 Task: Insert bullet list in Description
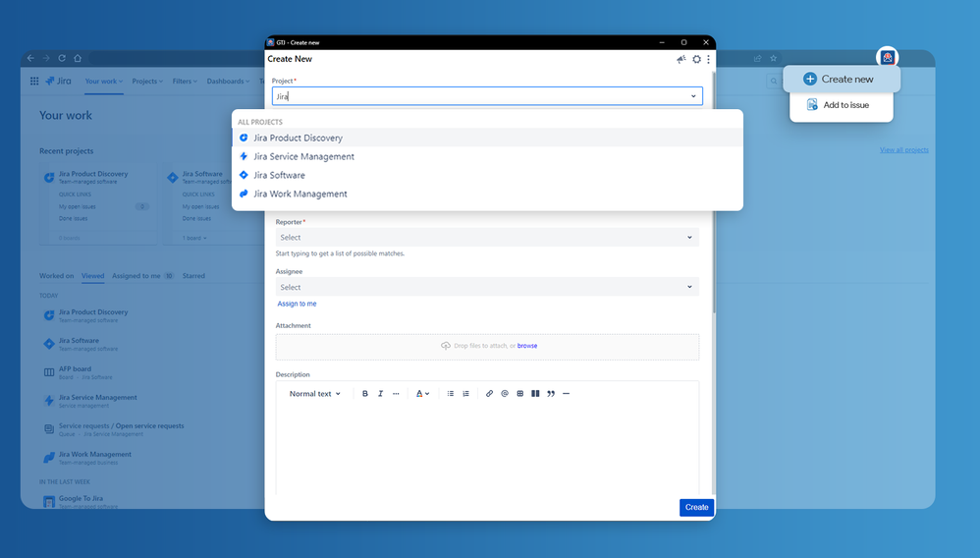[x=450, y=394]
